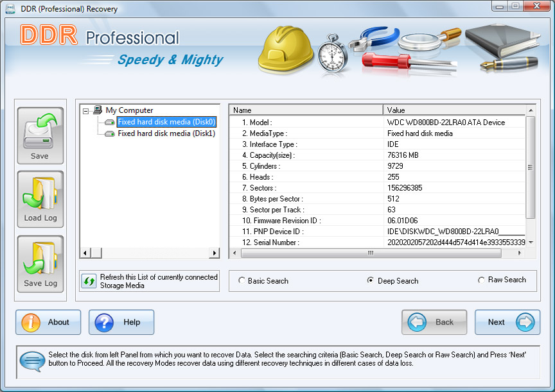Select the '6. Heads :' row
The height and width of the screenshot is (392, 555).
pos(377,176)
